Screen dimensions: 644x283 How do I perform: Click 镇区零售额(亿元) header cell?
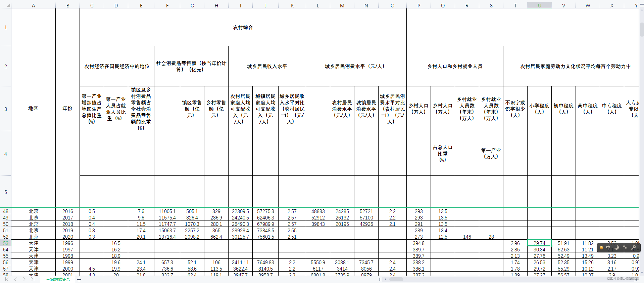[x=192, y=109]
